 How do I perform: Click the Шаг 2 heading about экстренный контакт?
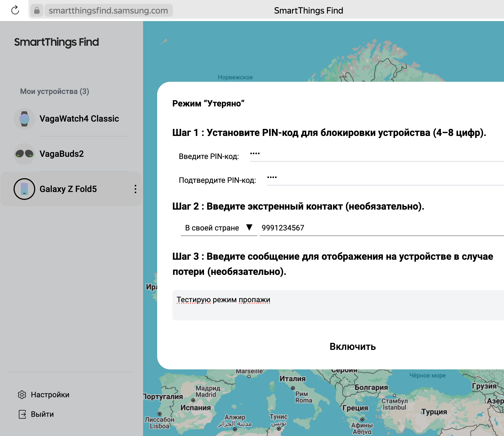298,206
